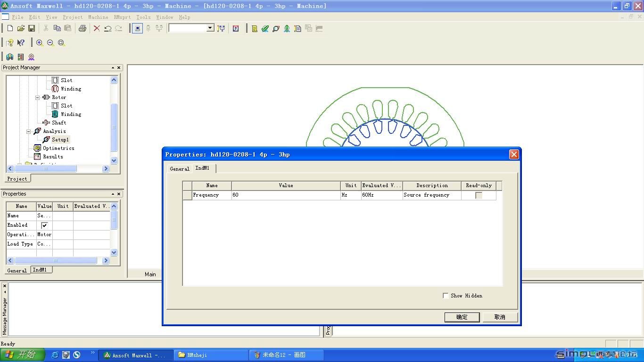
Task: Collapse the Project Manager panel arrow
Action: [x=113, y=67]
